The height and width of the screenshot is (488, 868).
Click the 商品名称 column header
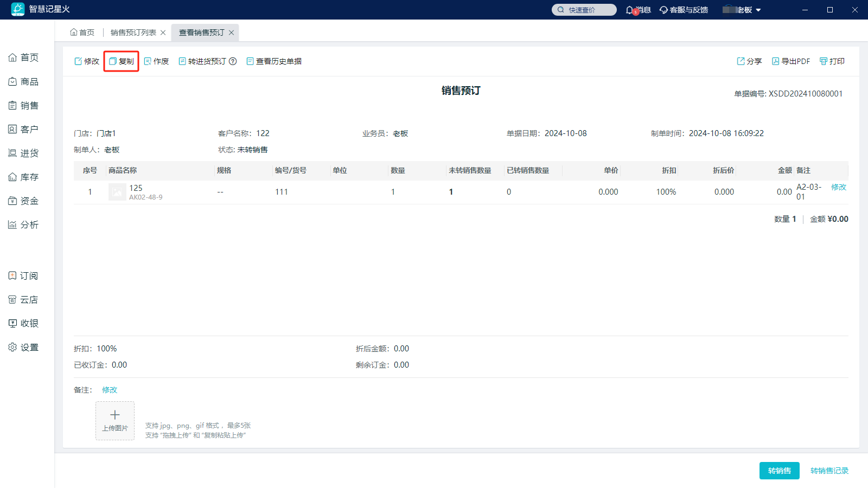[x=123, y=170]
